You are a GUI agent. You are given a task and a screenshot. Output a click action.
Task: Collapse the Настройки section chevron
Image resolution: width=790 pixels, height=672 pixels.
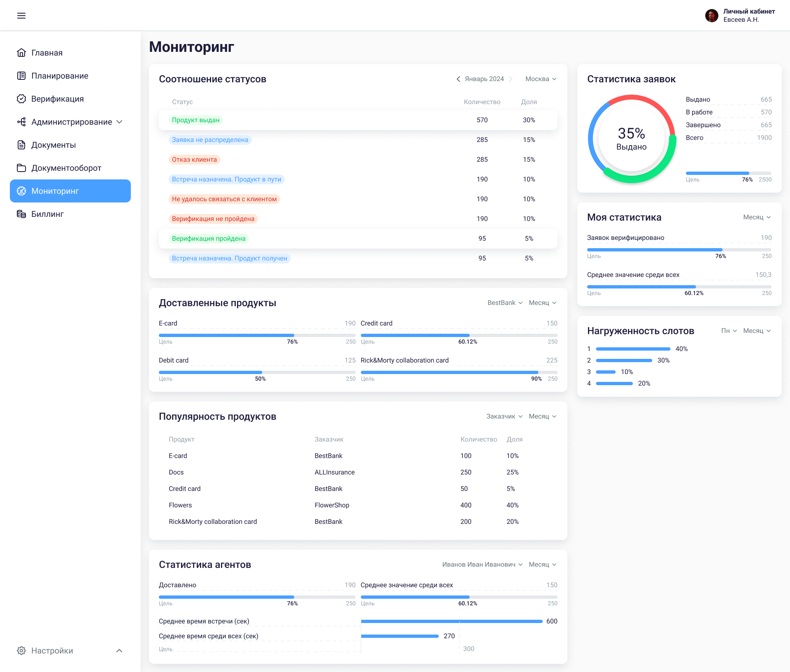click(x=119, y=651)
